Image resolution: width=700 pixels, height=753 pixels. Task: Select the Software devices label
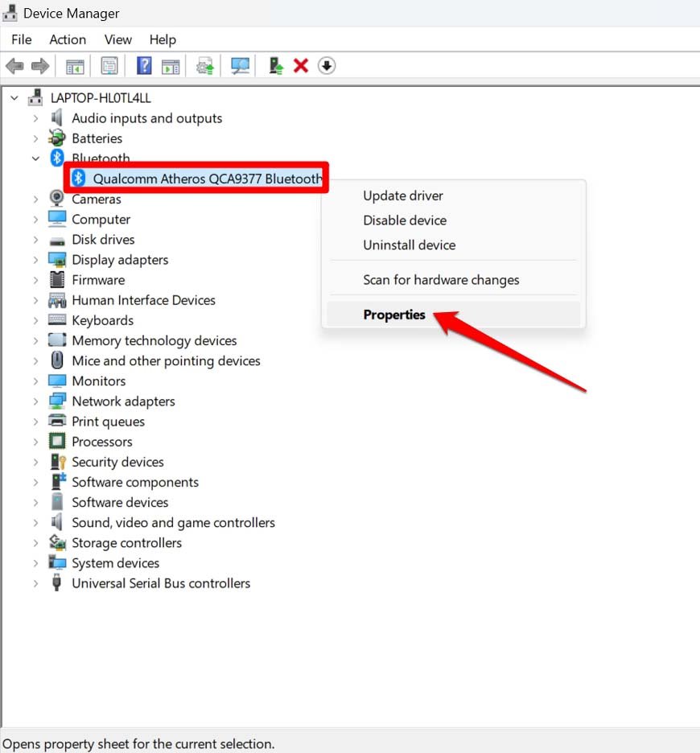coord(120,502)
